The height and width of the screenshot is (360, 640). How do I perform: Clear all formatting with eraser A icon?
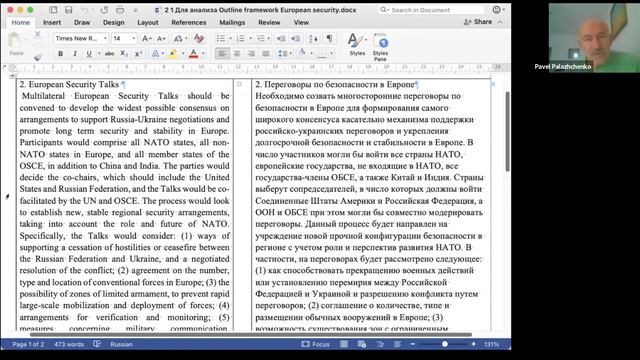coord(199,39)
